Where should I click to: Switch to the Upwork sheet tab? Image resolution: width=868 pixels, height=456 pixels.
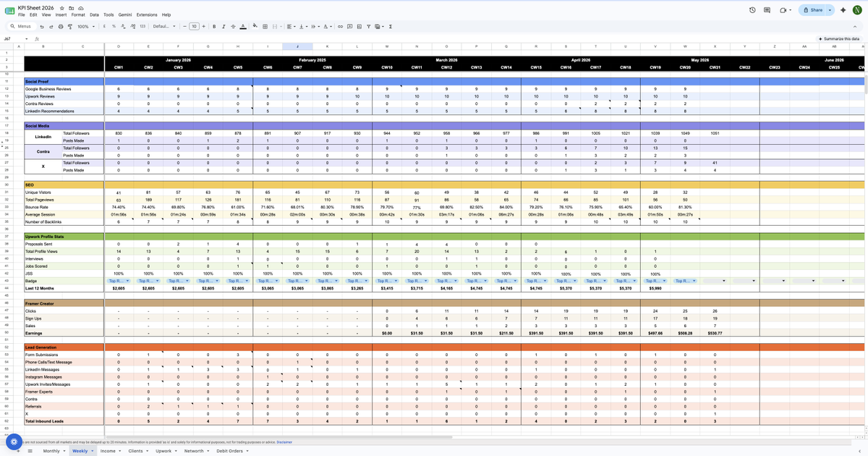click(163, 451)
